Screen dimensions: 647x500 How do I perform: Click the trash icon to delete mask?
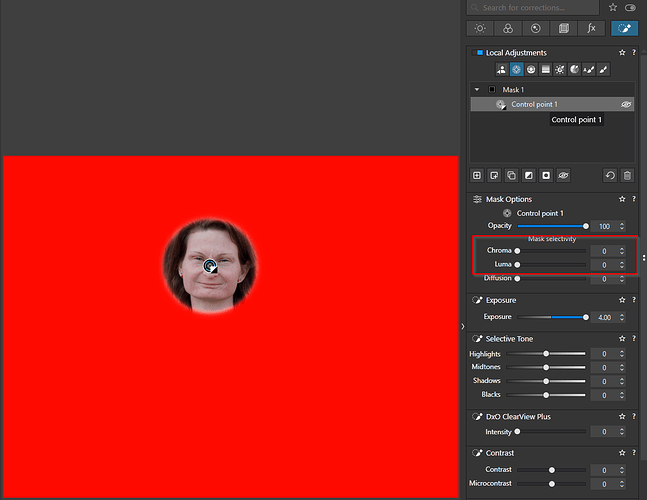tap(627, 175)
